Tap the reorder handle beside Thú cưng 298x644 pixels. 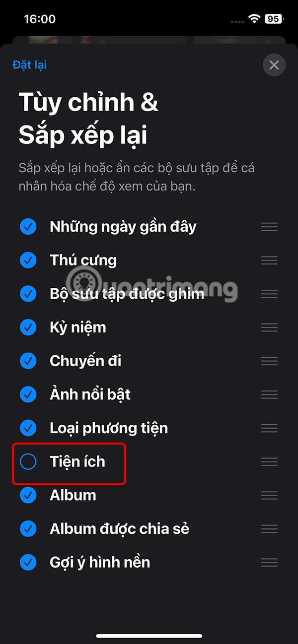pyautogui.click(x=269, y=260)
